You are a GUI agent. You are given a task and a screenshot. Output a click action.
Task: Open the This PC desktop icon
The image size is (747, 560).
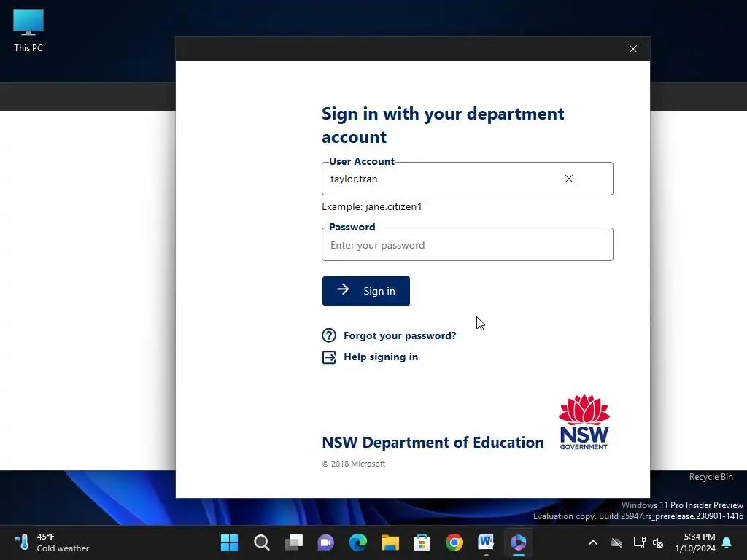[28, 30]
